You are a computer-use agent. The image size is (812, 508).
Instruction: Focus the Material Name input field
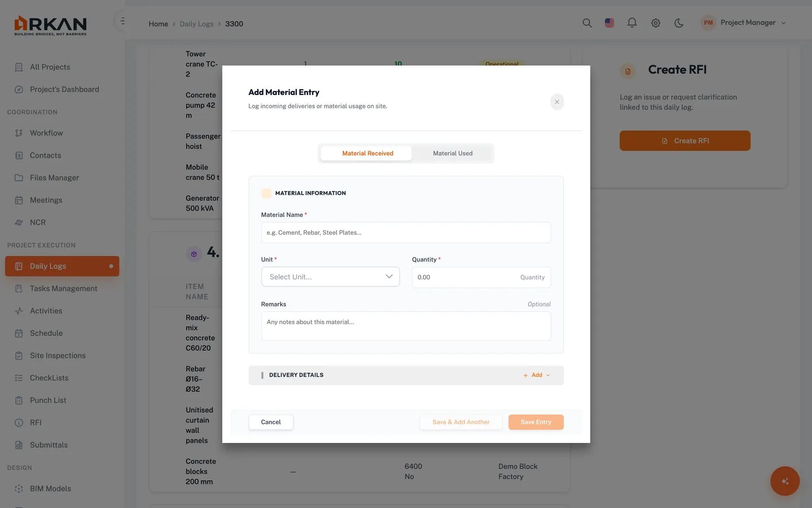(x=406, y=233)
